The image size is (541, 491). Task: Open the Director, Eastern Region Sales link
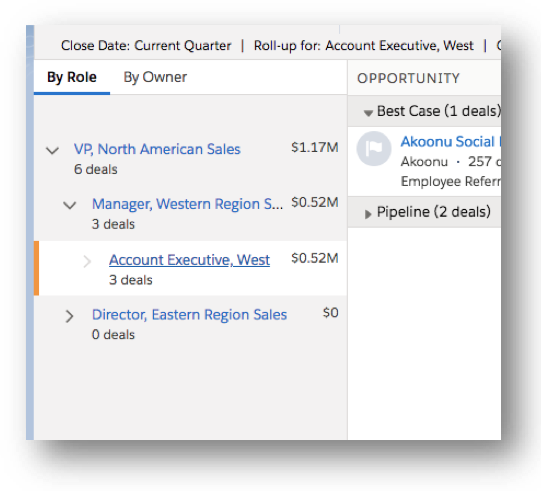point(189,315)
